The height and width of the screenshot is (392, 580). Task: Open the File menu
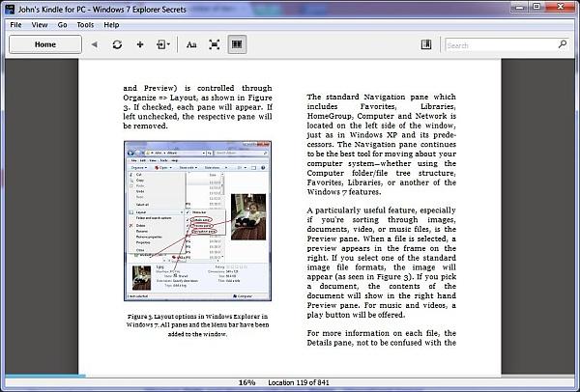coord(15,25)
